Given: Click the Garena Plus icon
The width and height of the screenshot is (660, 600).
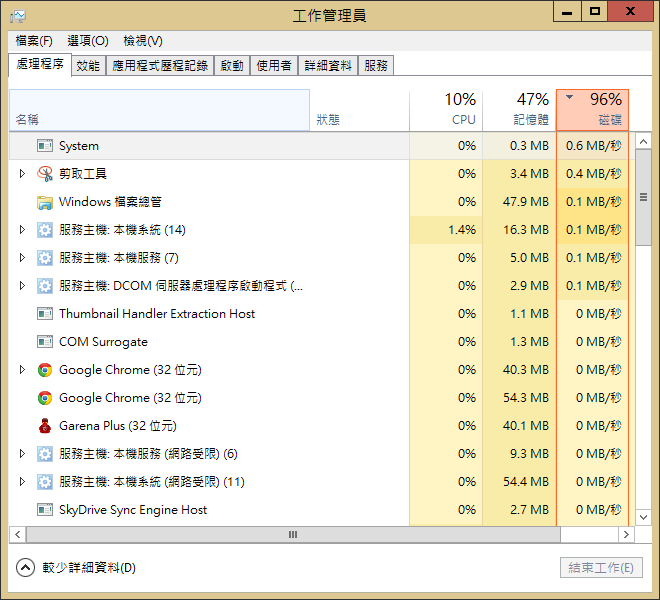Looking at the screenshot, I should coord(45,426).
